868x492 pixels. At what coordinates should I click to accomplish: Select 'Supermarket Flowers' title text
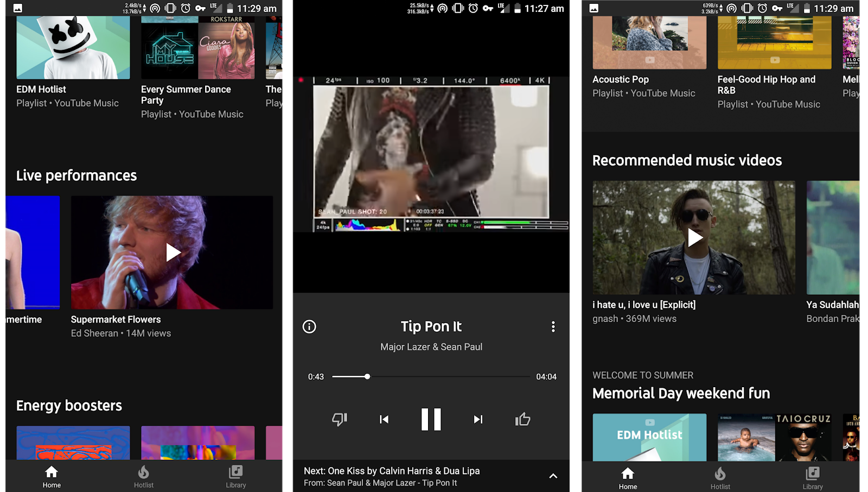pyautogui.click(x=116, y=319)
